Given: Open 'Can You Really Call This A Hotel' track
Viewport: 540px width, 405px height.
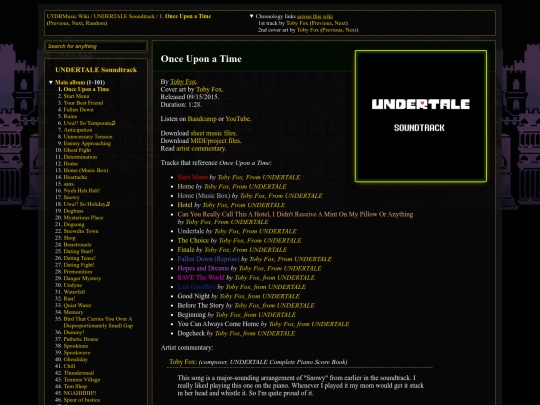Looking at the screenshot, I should point(295,214).
